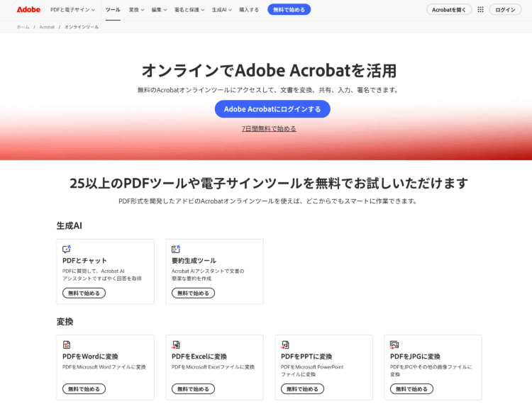Click the PDFをExcelに変換 icon
This screenshot has width=532, height=409.
176,344
